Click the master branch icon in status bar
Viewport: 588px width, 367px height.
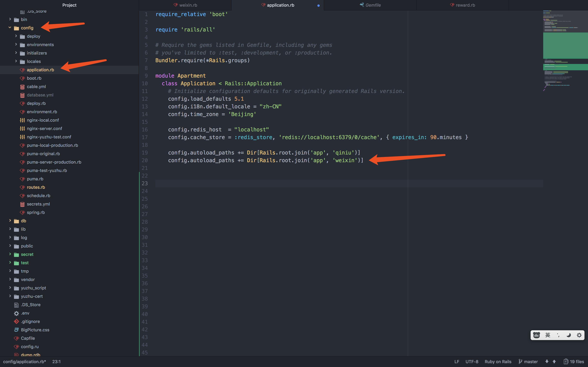520,361
